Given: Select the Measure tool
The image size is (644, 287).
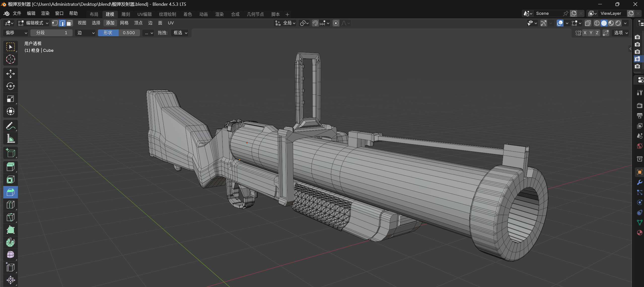Looking at the screenshot, I should pos(10,138).
